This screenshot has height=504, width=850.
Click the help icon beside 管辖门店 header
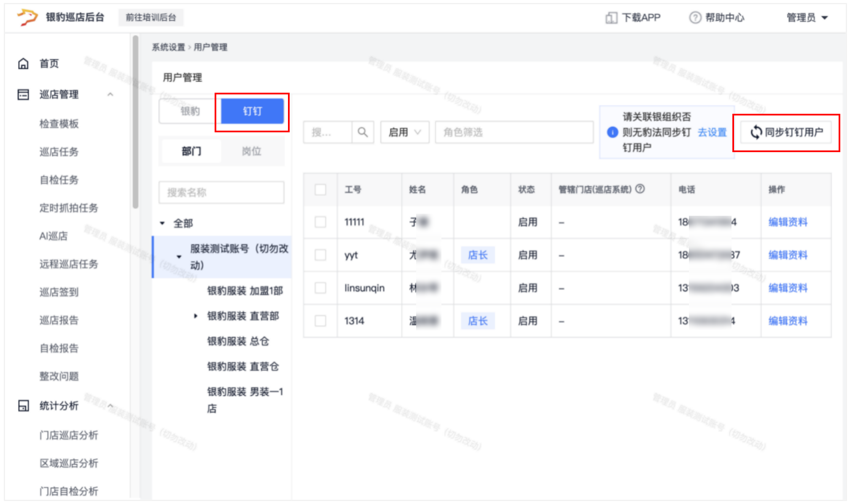pyautogui.click(x=640, y=189)
